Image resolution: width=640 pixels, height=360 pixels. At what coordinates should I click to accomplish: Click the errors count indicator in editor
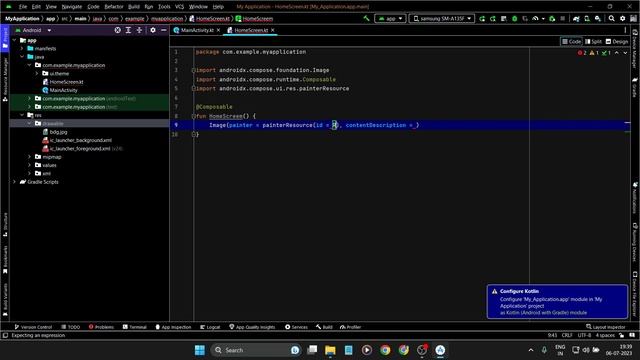pyautogui.click(x=582, y=53)
